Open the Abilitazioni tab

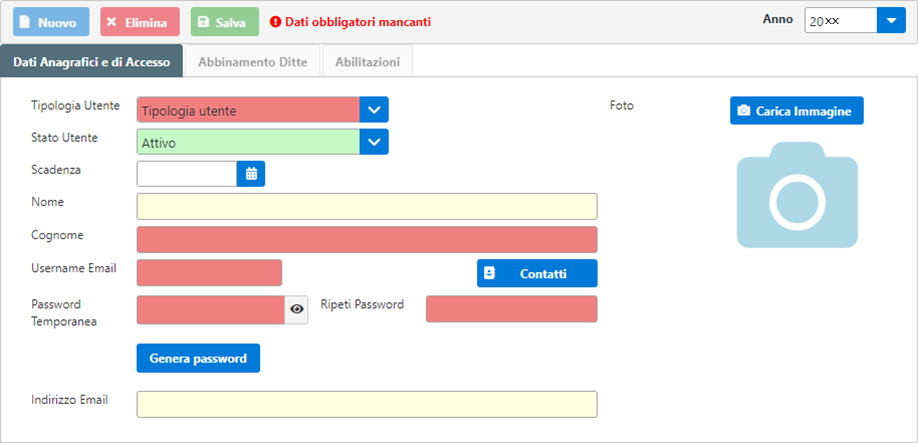coord(368,61)
